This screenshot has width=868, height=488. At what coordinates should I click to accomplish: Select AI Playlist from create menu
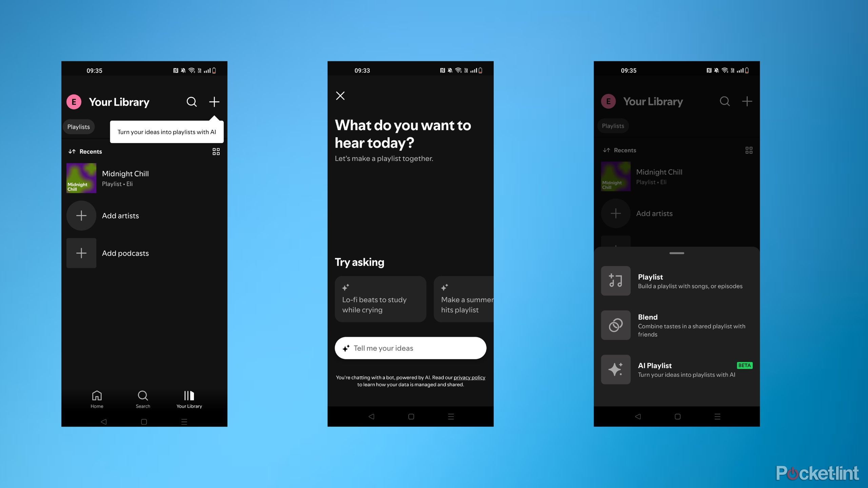point(676,369)
